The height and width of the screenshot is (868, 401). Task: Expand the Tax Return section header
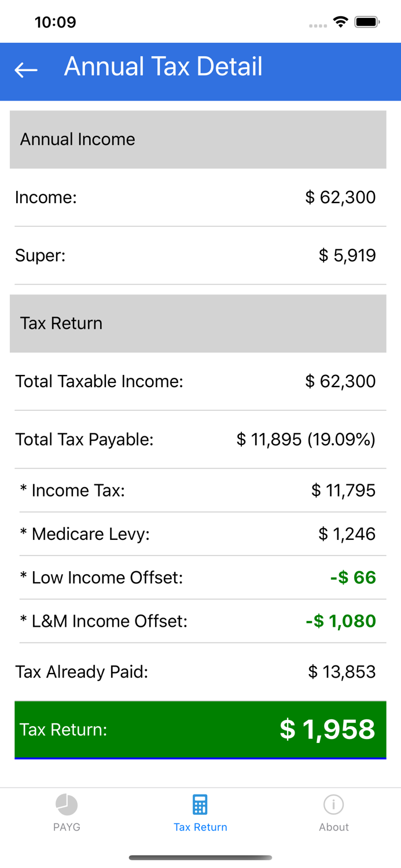200,323
